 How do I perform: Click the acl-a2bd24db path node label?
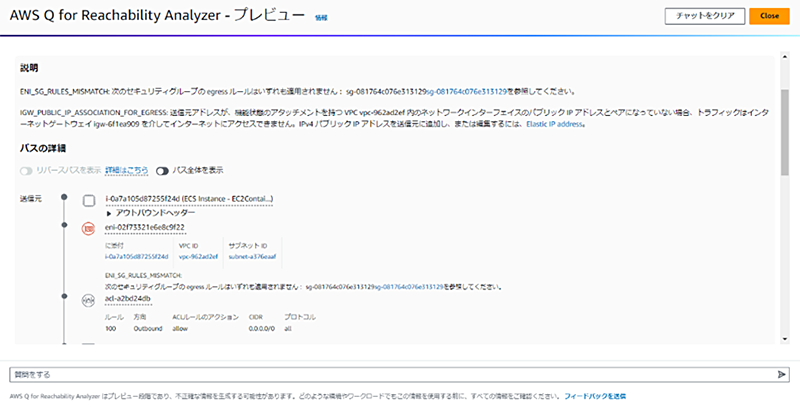[x=128, y=298]
